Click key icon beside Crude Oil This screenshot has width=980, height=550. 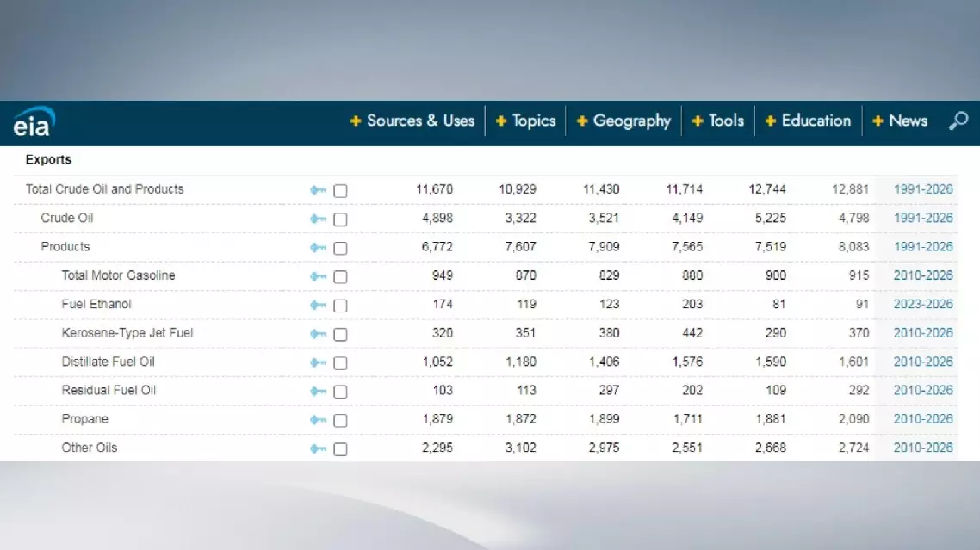coord(319,219)
